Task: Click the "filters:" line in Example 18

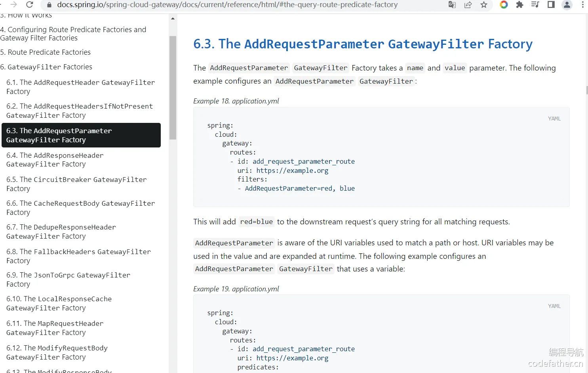Action: pyautogui.click(x=252, y=179)
